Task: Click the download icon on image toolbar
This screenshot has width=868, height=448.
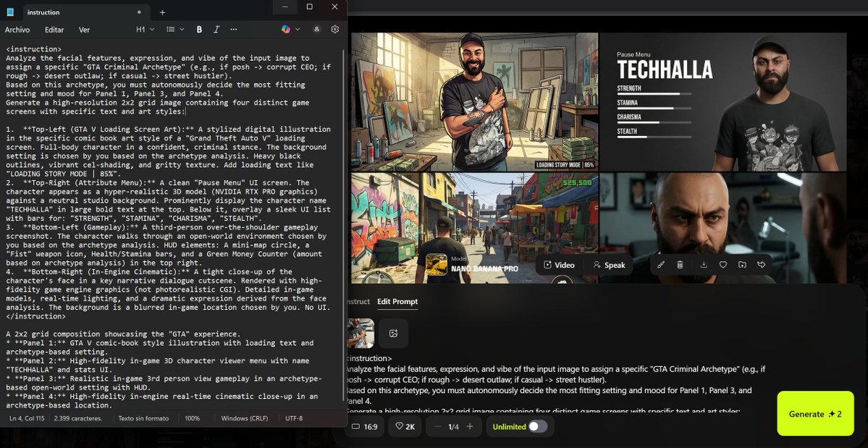Action: tap(704, 265)
